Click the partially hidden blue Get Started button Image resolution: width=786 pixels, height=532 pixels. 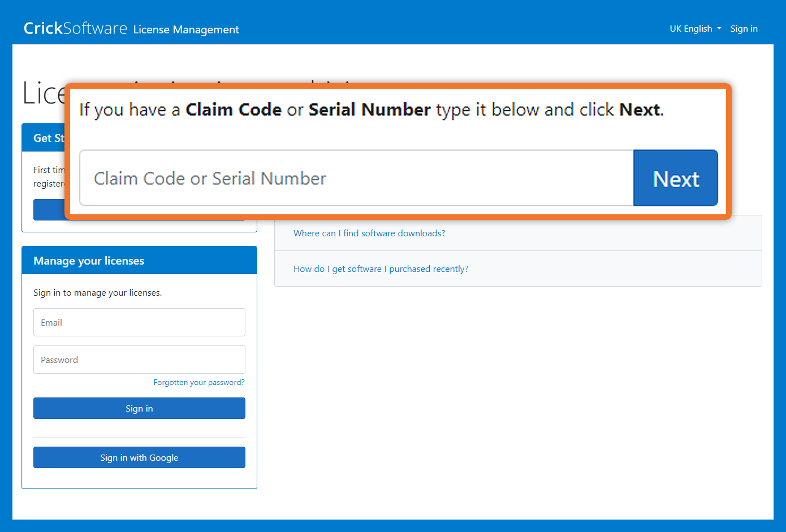(49, 210)
